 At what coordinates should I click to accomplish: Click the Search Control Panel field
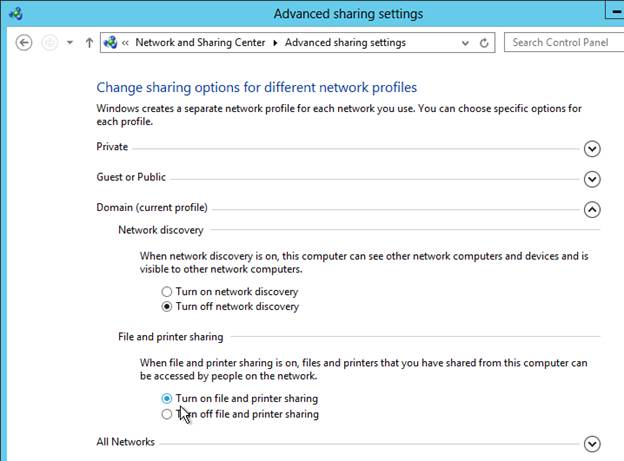pyautogui.click(x=564, y=42)
